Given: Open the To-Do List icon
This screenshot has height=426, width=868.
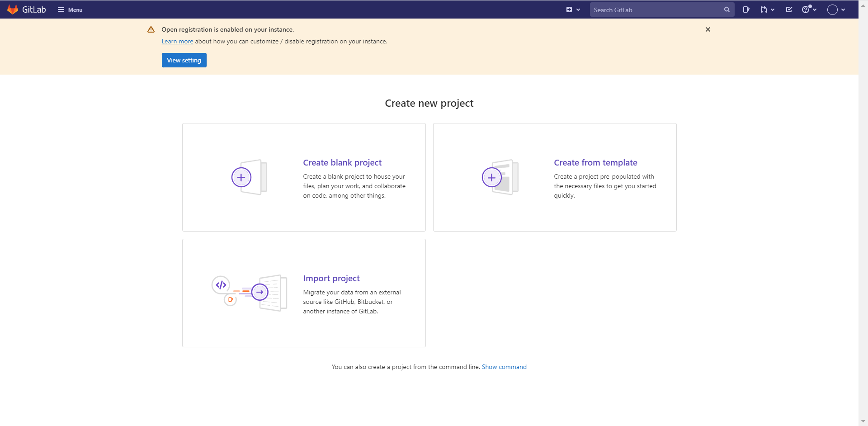Looking at the screenshot, I should click(x=789, y=9).
